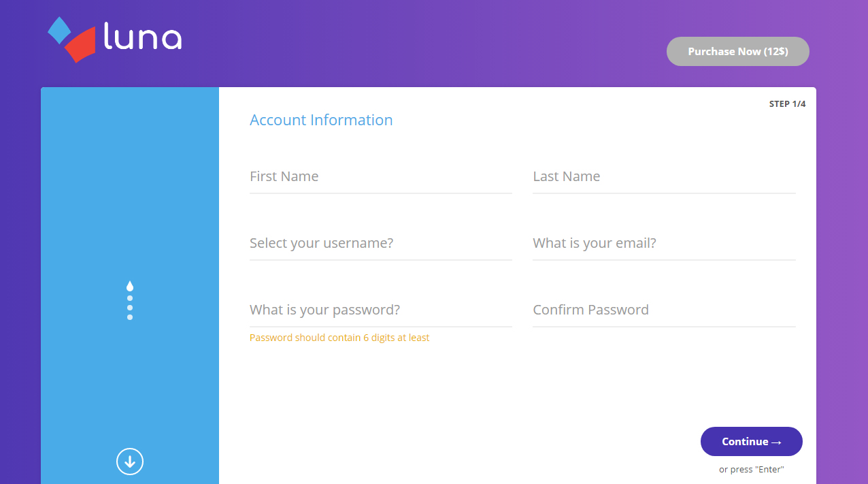The image size is (868, 484).
Task: Click the password 6 digits hint text
Action: click(339, 338)
